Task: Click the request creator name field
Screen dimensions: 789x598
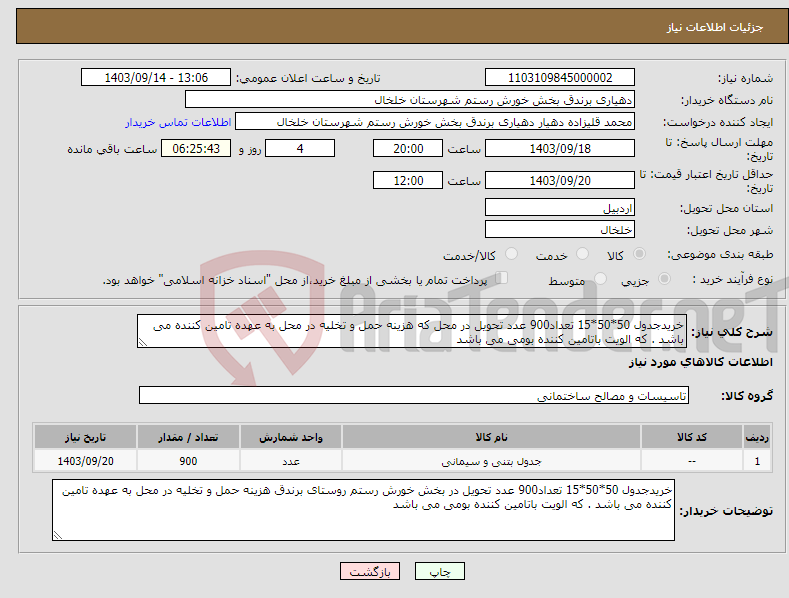Action: 435,122
